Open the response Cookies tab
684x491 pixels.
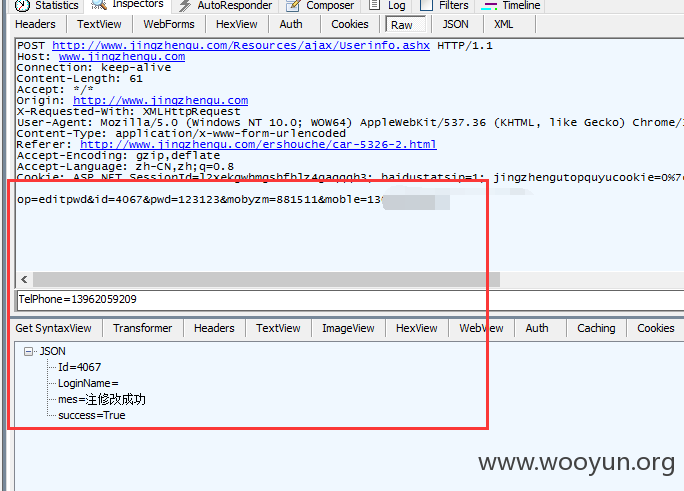tap(656, 328)
